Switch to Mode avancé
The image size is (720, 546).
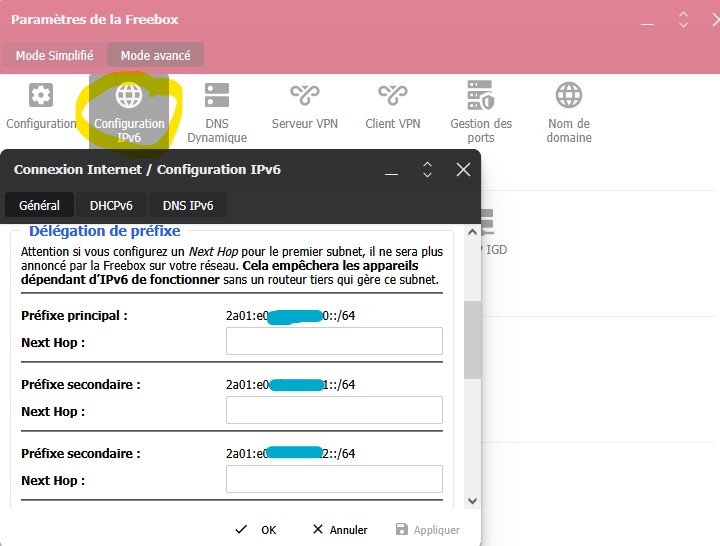[x=155, y=56]
